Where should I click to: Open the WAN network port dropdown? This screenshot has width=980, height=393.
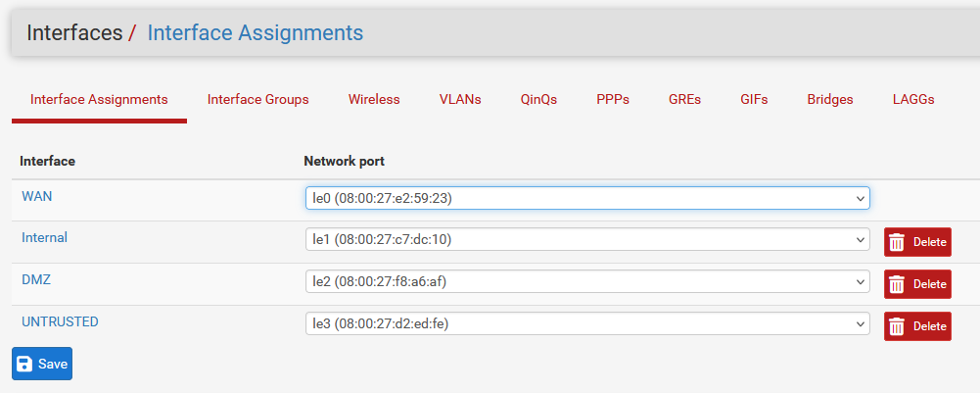tap(587, 198)
